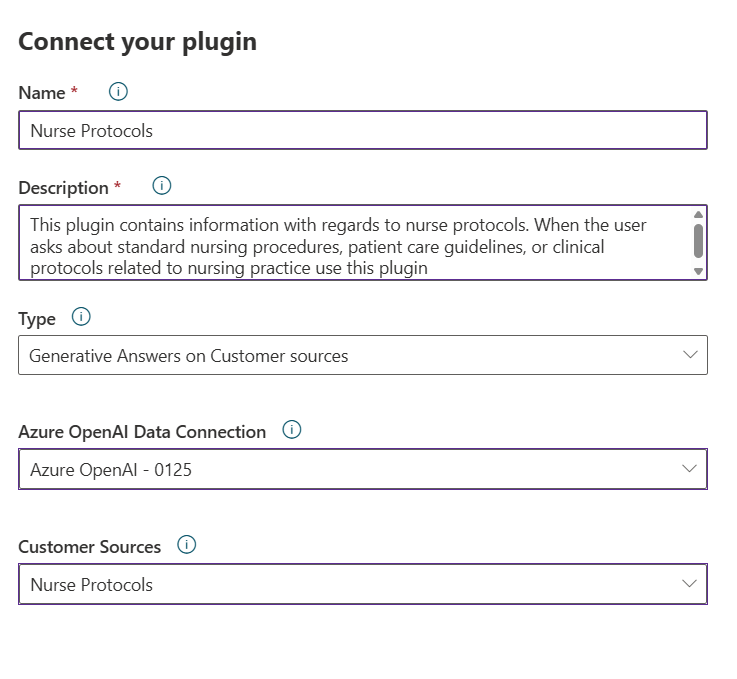Image resolution: width=737 pixels, height=679 pixels.
Task: Click the info icon next to Name
Action: coord(118,92)
